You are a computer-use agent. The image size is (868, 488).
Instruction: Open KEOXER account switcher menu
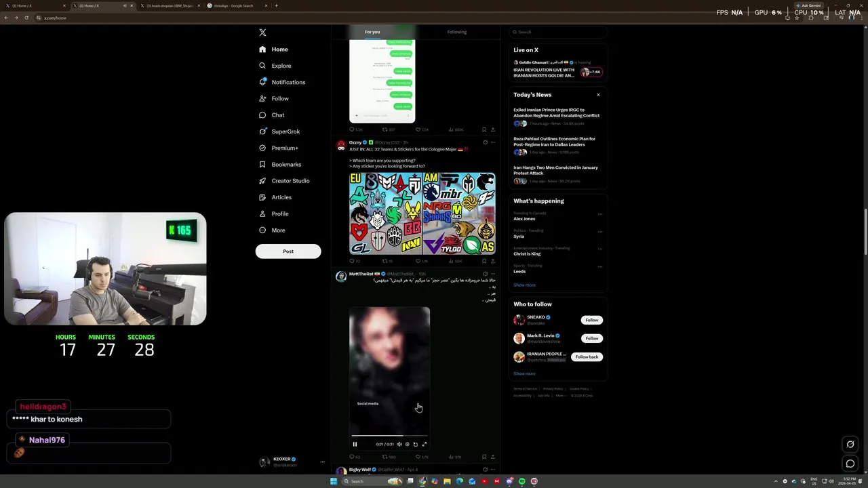pyautogui.click(x=292, y=462)
